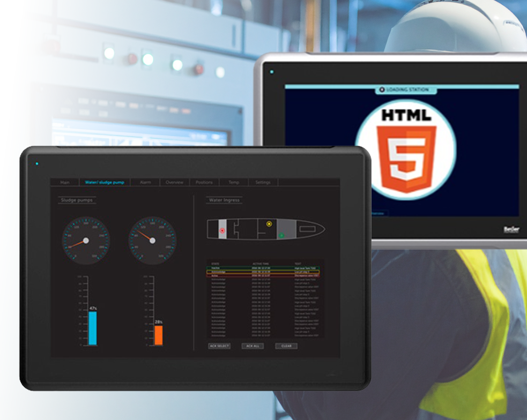Select the green Inactive alarm row
Image resolution: width=527 pixels, height=420 pixels.
coord(263,268)
